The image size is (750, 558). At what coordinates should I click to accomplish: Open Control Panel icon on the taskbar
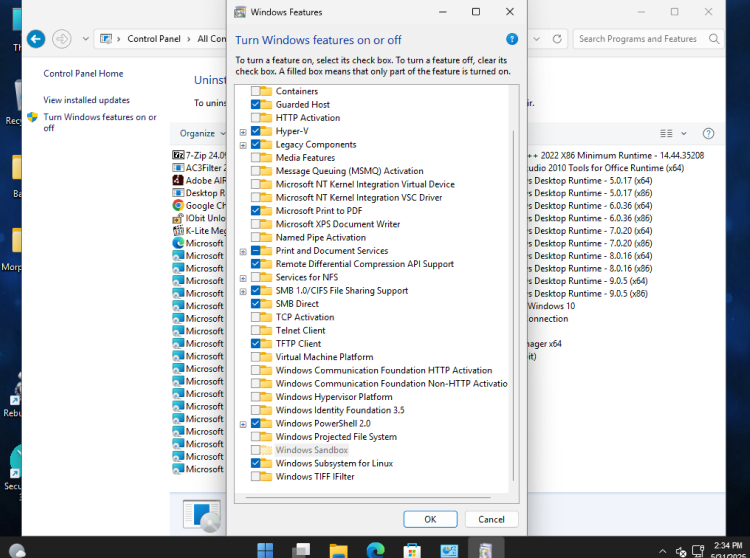(x=449, y=550)
